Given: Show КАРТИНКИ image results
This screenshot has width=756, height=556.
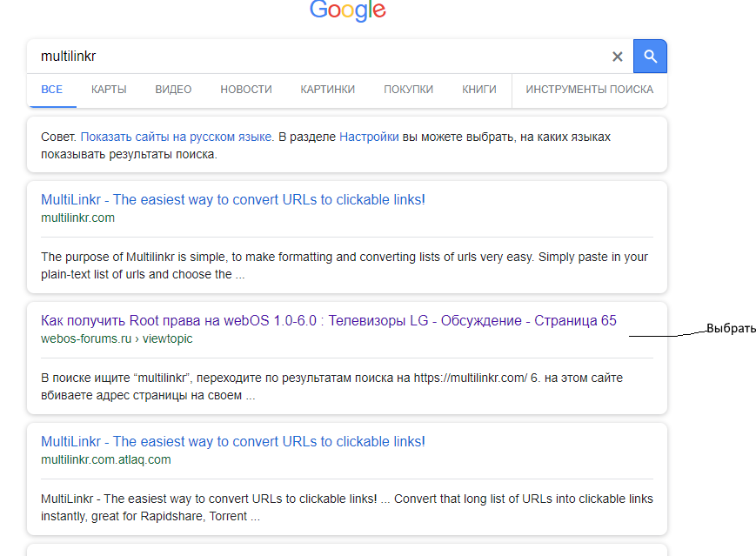Looking at the screenshot, I should [327, 90].
